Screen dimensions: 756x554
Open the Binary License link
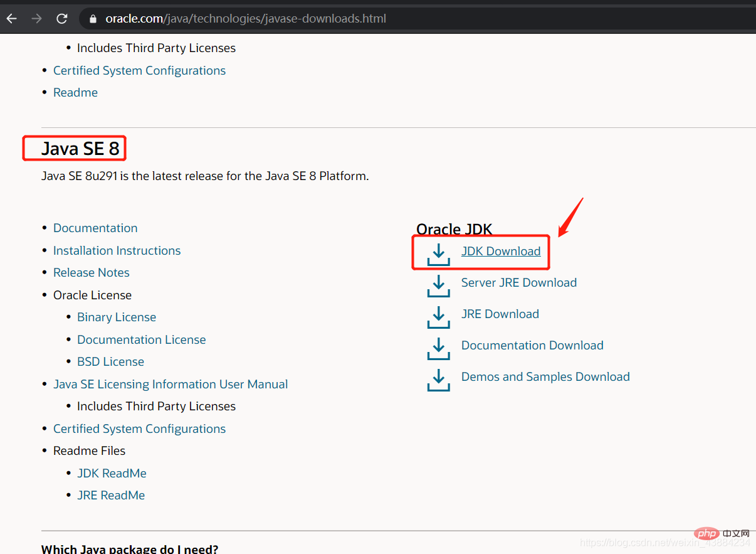[x=117, y=317]
